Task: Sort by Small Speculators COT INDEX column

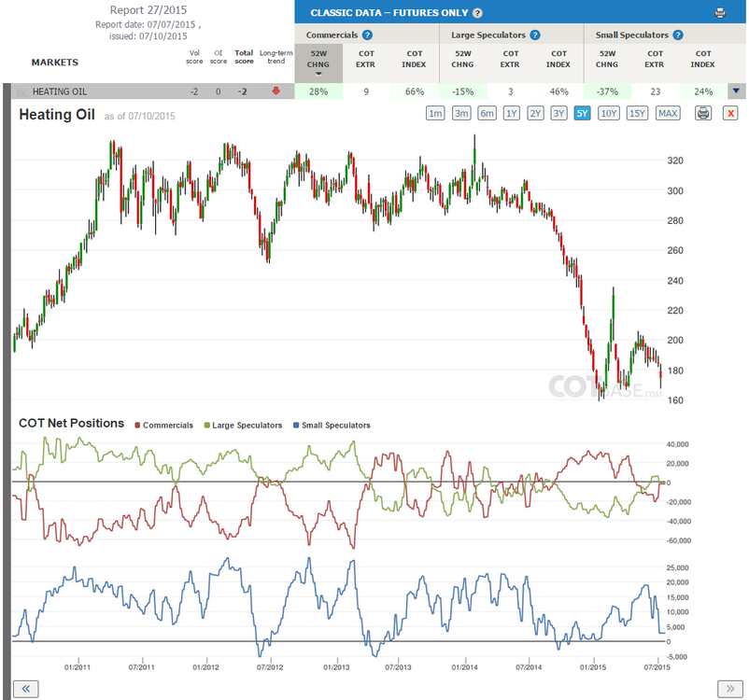Action: tap(702, 59)
